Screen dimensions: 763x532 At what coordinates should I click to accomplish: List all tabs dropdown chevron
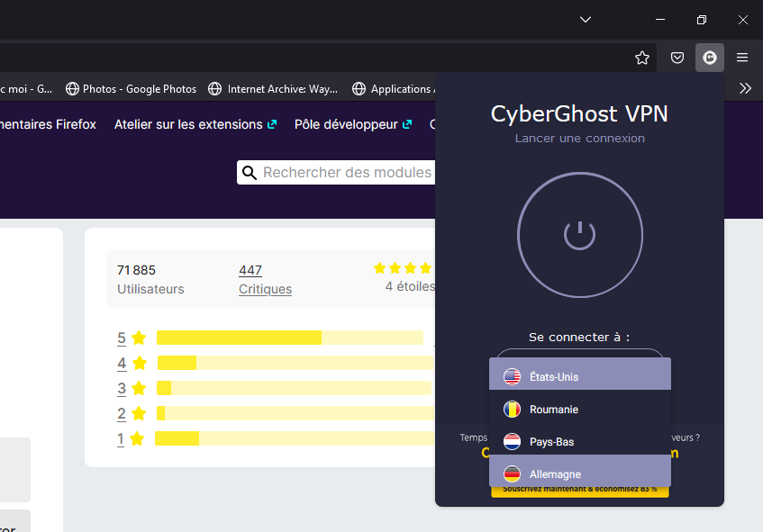pos(586,20)
